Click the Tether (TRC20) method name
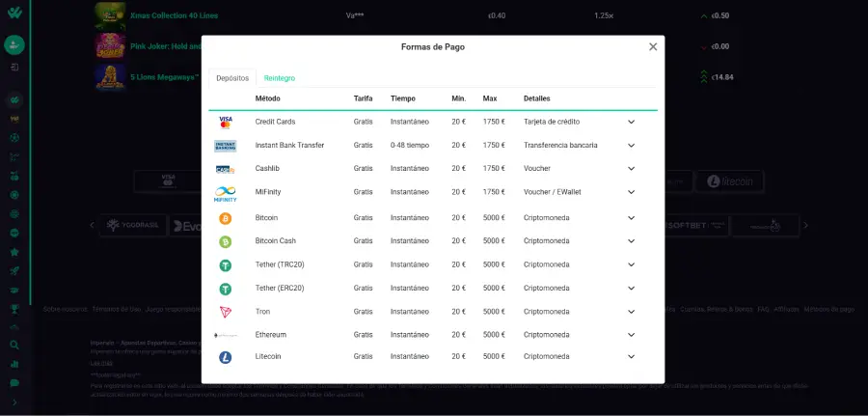This screenshot has height=416, width=868. pyautogui.click(x=280, y=265)
